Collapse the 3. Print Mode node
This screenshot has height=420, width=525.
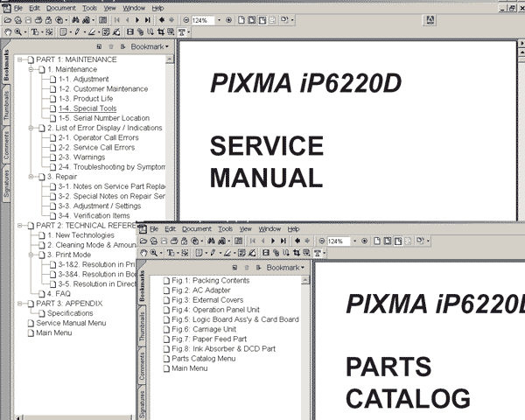coord(31,255)
